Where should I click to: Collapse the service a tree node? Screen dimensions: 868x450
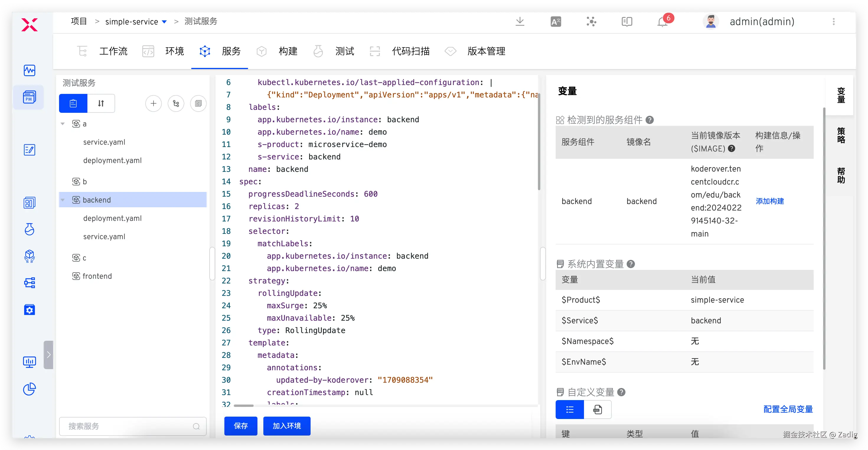tap(63, 124)
